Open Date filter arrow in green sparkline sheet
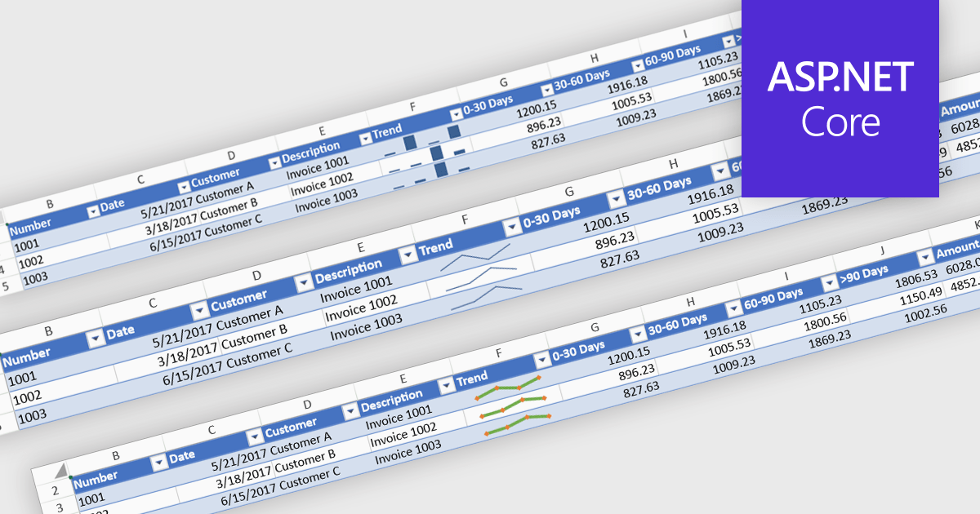980x514 pixels. pyautogui.click(x=255, y=436)
